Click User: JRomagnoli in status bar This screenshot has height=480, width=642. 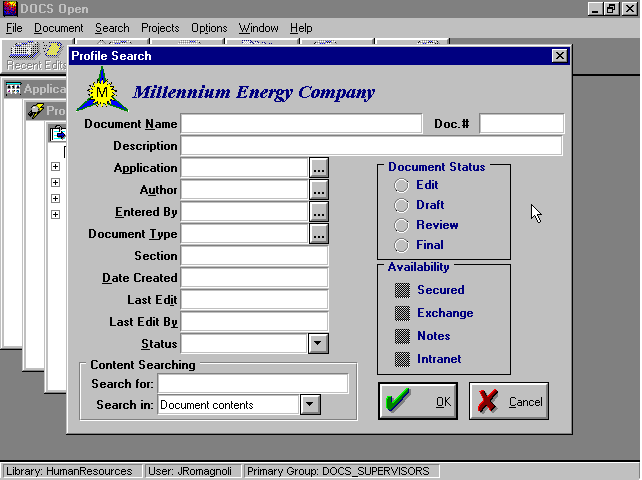pyautogui.click(x=192, y=471)
